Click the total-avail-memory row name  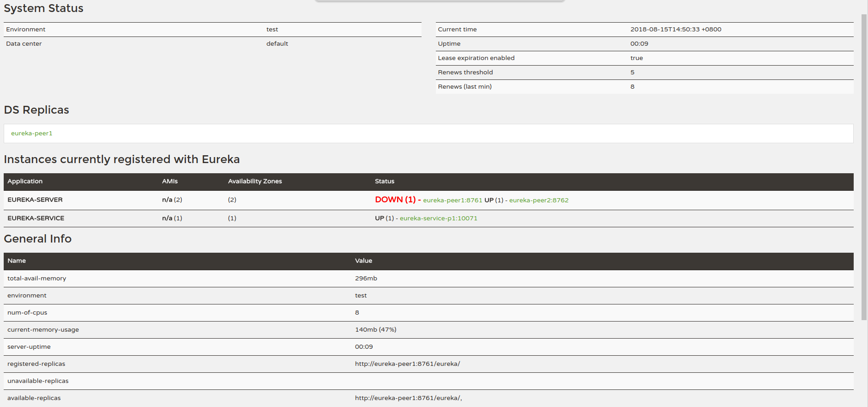[x=37, y=278]
